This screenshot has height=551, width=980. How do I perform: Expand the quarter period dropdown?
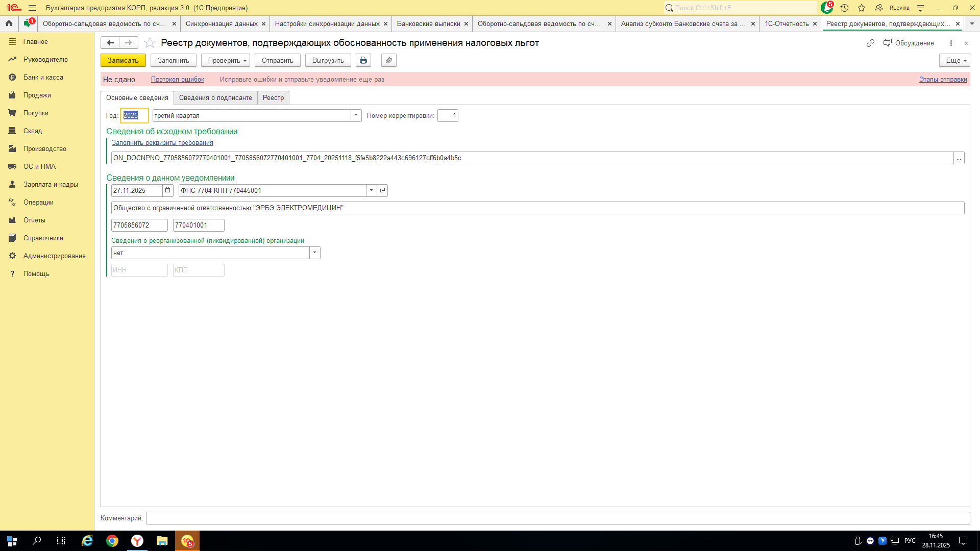point(356,115)
